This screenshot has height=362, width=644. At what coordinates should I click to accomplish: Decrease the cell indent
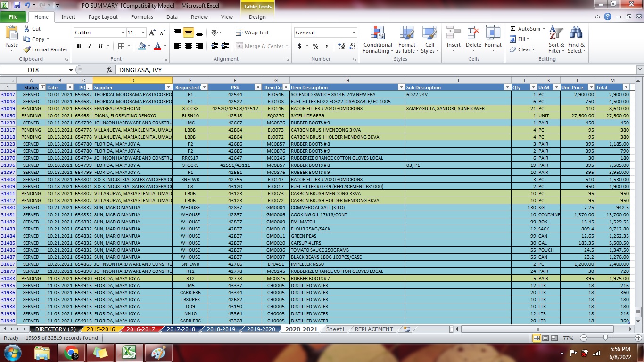tap(215, 46)
